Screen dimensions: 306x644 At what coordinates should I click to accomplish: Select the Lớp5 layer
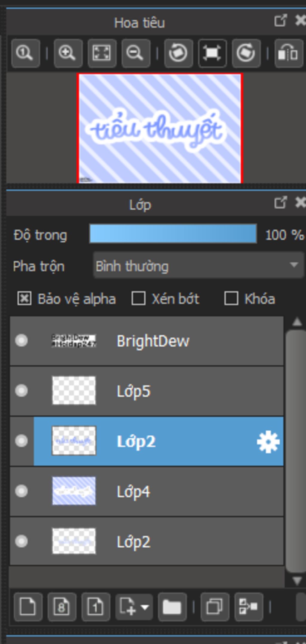click(x=179, y=391)
